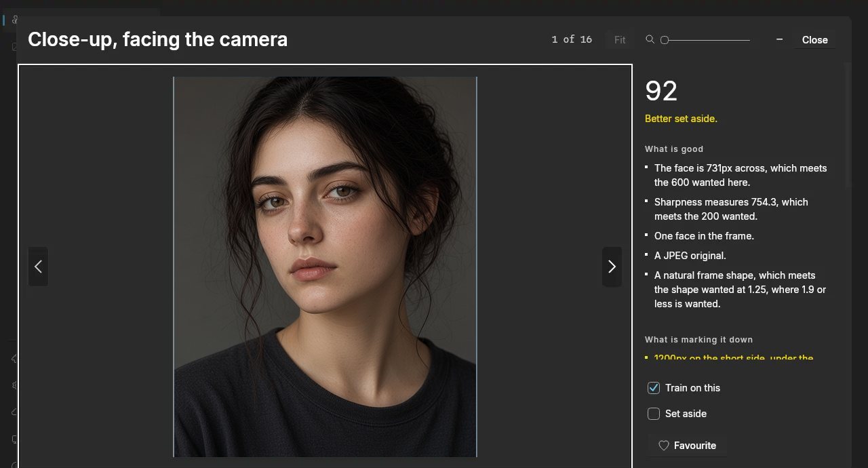This screenshot has height=468, width=868.
Task: Click the natural frame shape note
Action: point(740,290)
